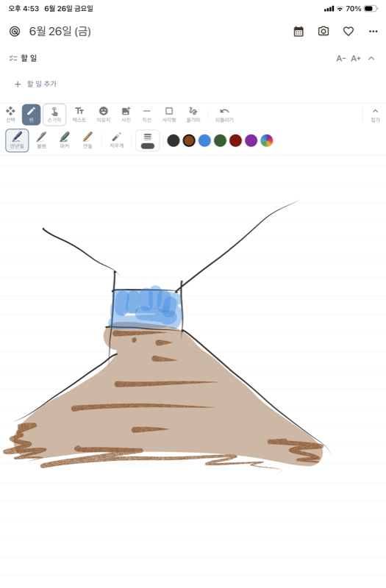The height and width of the screenshot is (588, 386).
Task: Choose the 마커 marker pen
Action: pyautogui.click(x=65, y=140)
